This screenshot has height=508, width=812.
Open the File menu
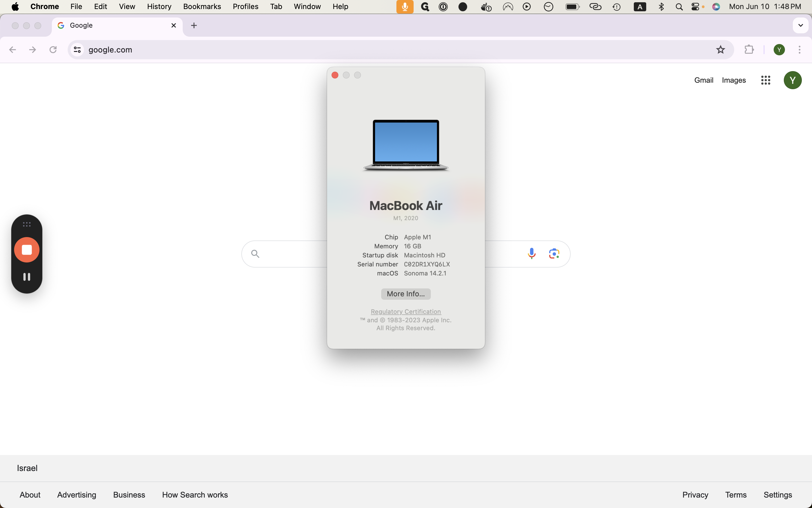76,7
